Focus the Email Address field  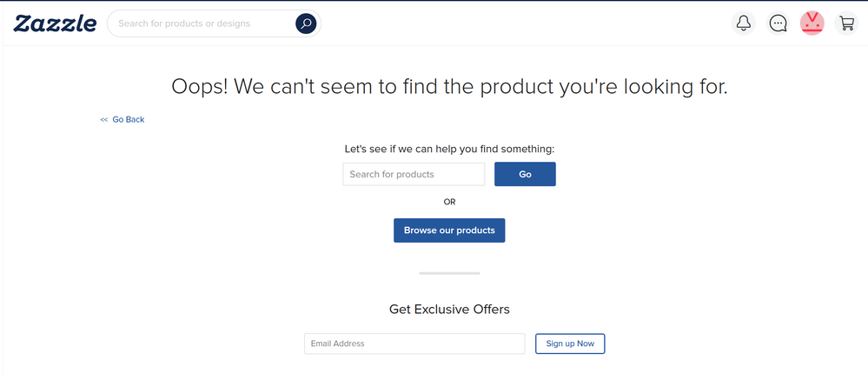[414, 344]
